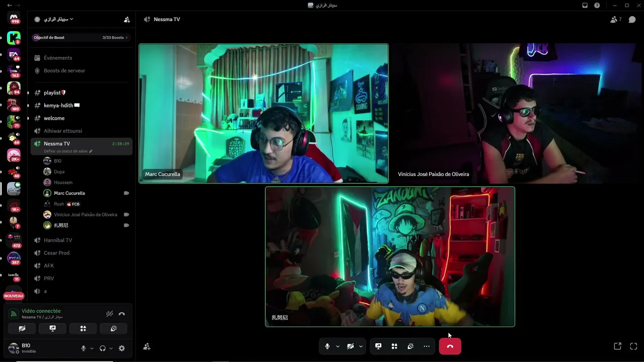
Task: Start an activity from the bottom call bar
Action: click(394, 346)
